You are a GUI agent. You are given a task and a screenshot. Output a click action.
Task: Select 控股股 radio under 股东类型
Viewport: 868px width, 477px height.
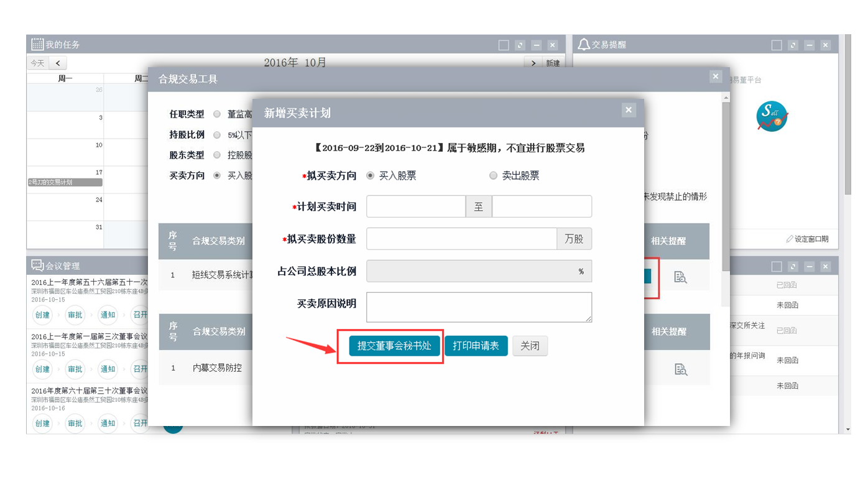[217, 155]
